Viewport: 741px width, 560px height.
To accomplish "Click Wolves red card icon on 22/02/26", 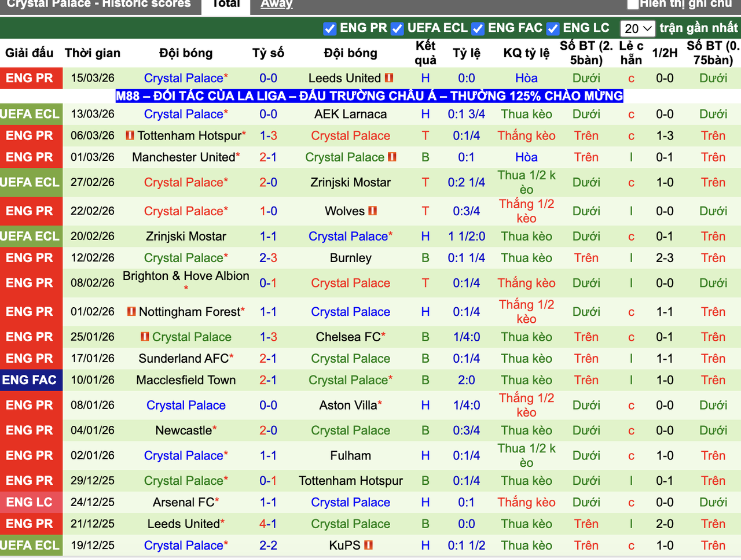I will 373,211.
